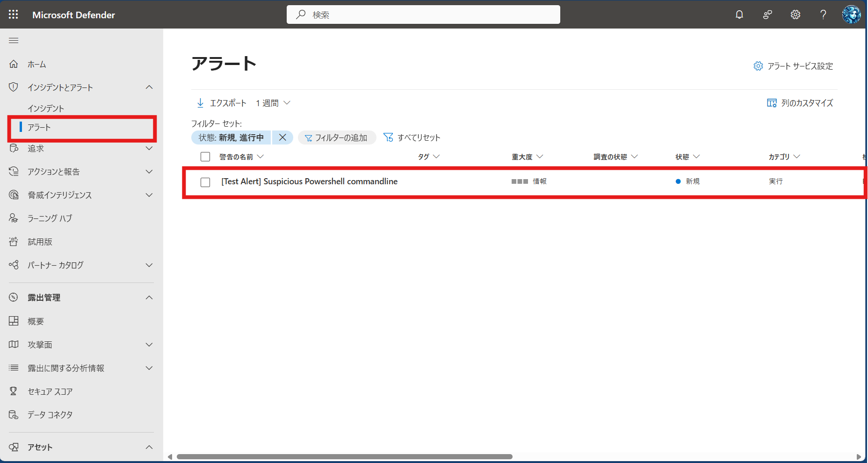Open the settings gear icon in header
Screen dimensions: 868x463
click(795, 14)
